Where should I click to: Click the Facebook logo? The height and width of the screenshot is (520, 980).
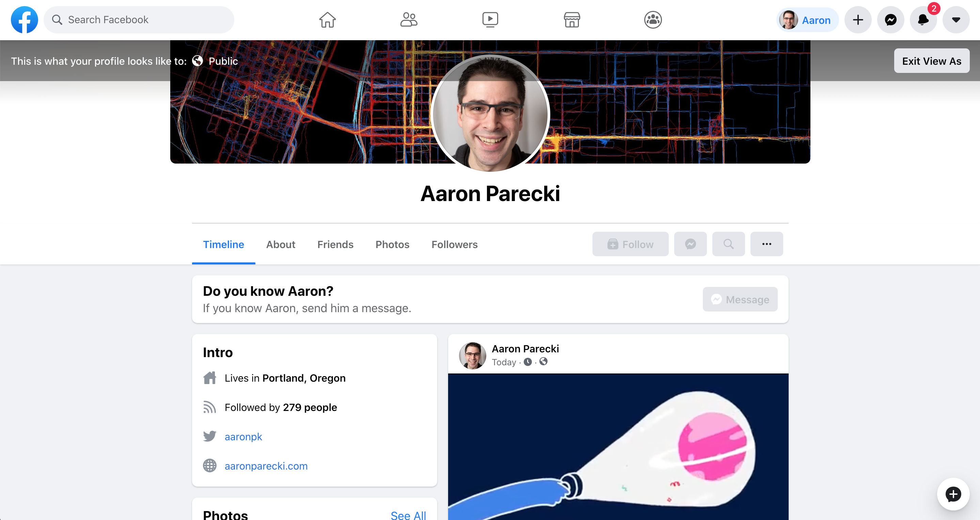coord(25,20)
